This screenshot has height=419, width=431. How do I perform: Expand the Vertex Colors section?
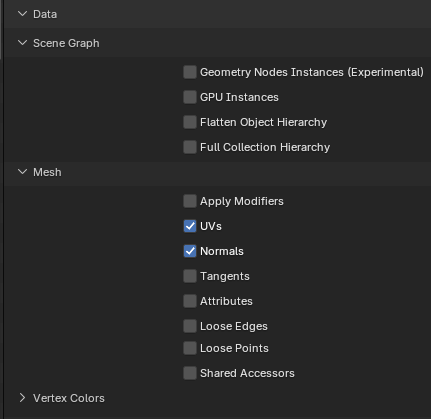point(22,398)
